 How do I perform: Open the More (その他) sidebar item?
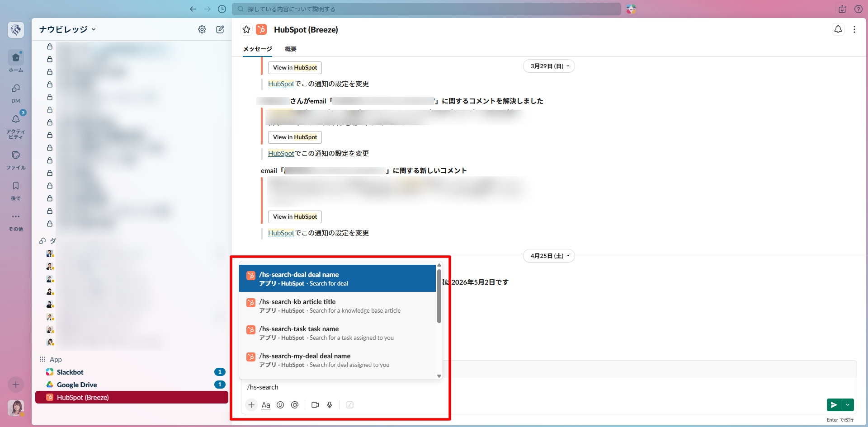pos(16,221)
